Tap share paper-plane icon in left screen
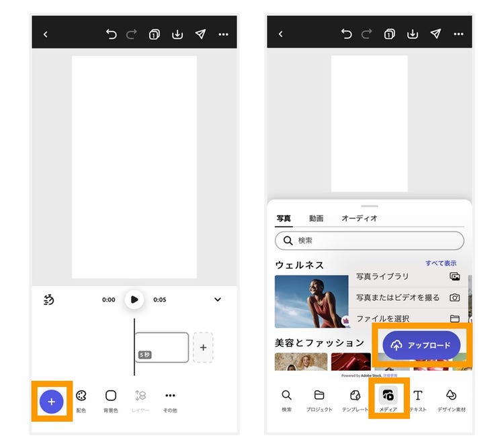 200,34
